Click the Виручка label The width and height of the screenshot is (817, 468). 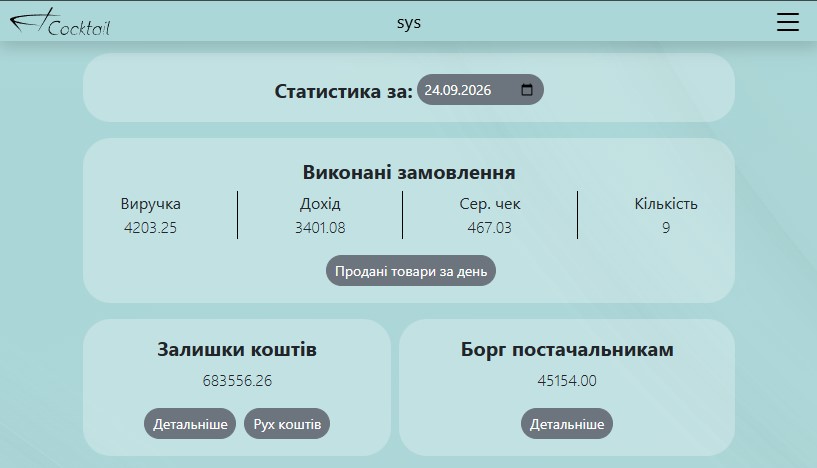pyautogui.click(x=151, y=203)
